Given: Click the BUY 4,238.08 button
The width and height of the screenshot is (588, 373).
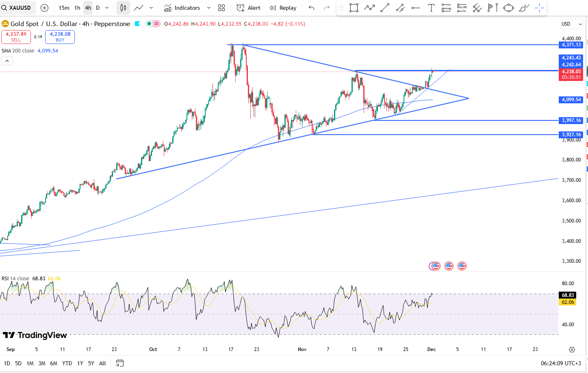Looking at the screenshot, I should tap(60, 37).
